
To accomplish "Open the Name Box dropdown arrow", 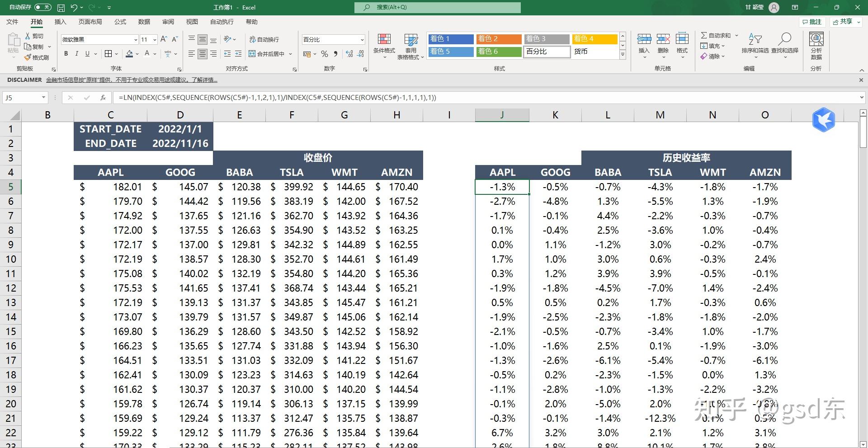I will 43,97.
